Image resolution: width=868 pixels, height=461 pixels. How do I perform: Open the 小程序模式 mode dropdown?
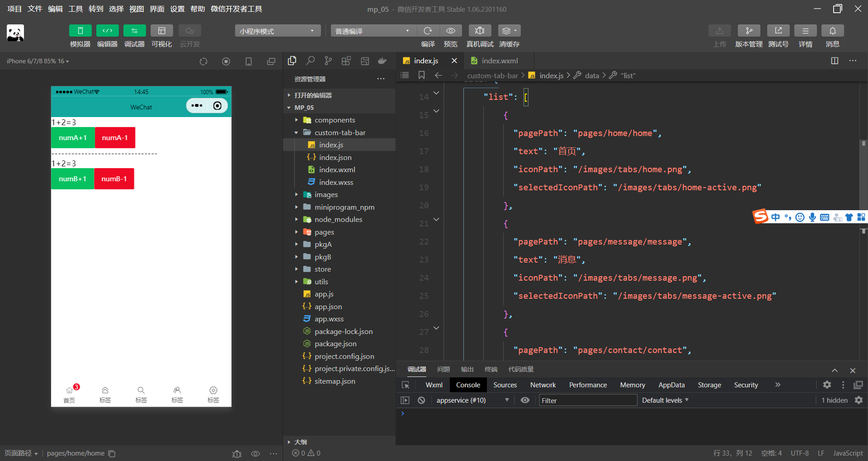click(x=278, y=31)
